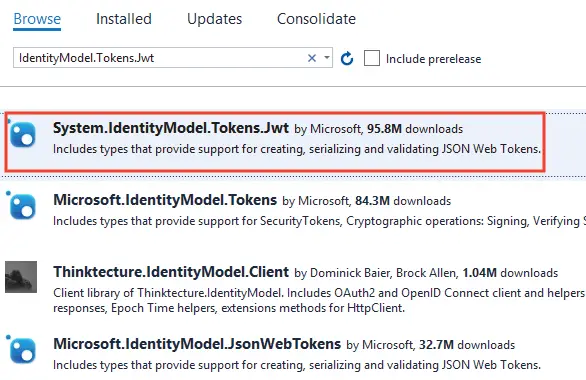Image resolution: width=586 pixels, height=380 pixels.
Task: Click the System.IdentityModel.Tokens.Jwt package icon
Action: [x=23, y=135]
